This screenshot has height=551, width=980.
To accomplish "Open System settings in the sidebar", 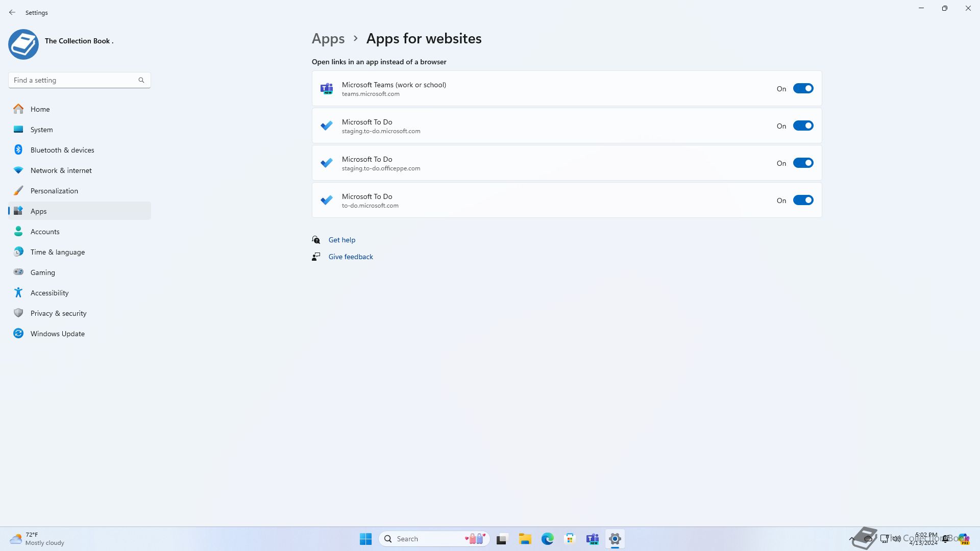I will [x=80, y=130].
